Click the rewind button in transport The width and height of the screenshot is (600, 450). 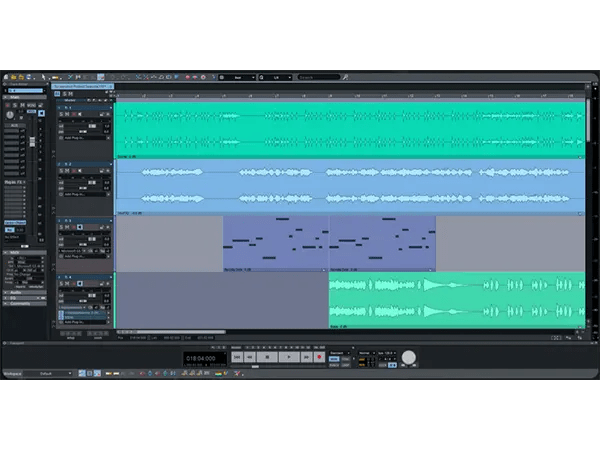(x=250, y=357)
